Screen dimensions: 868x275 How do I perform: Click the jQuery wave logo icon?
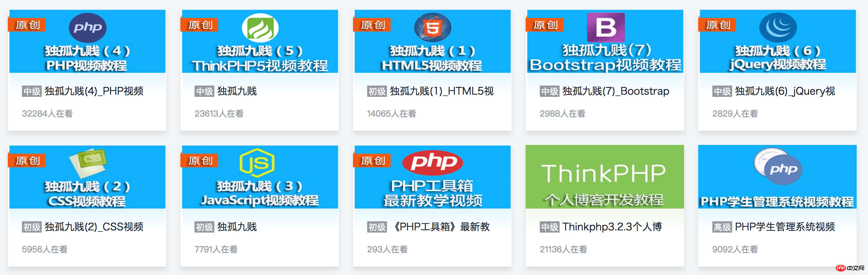pos(778,28)
